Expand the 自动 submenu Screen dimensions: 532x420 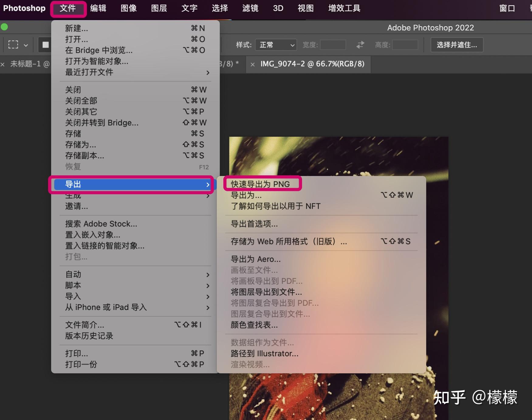pos(73,274)
